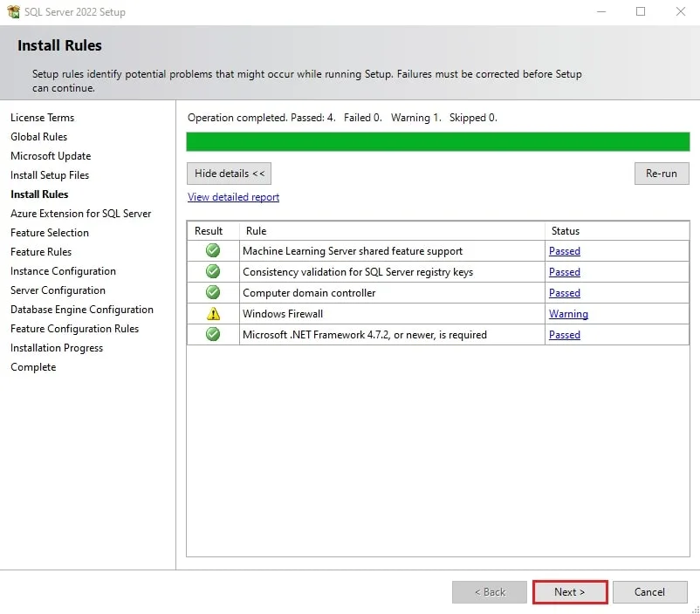Click the Next button to continue

coord(569,591)
